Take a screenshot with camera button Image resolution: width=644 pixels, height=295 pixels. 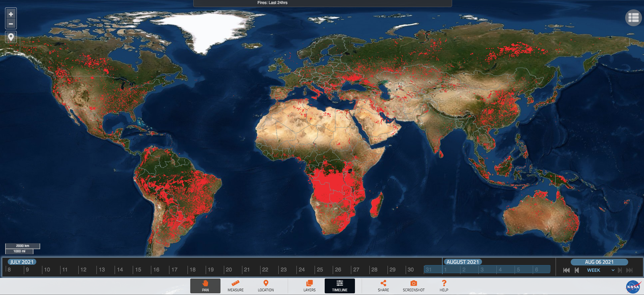[414, 286]
